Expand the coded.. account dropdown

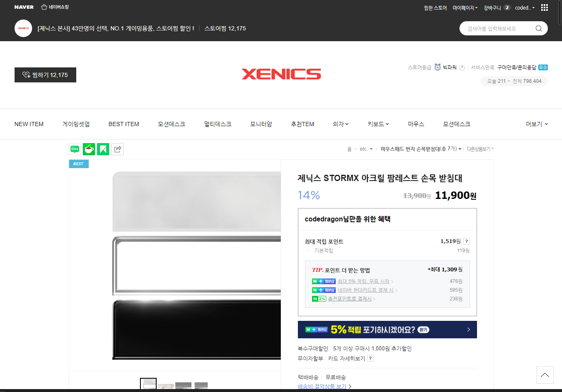tap(525, 7)
